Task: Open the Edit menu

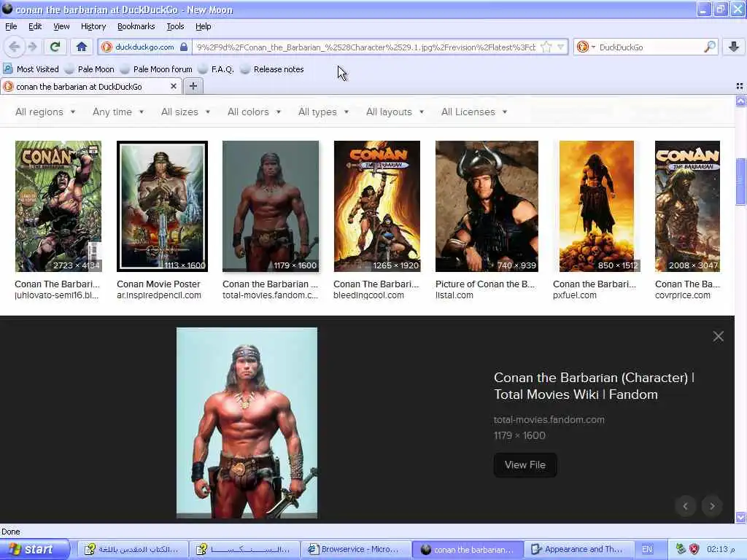Action: [x=35, y=27]
